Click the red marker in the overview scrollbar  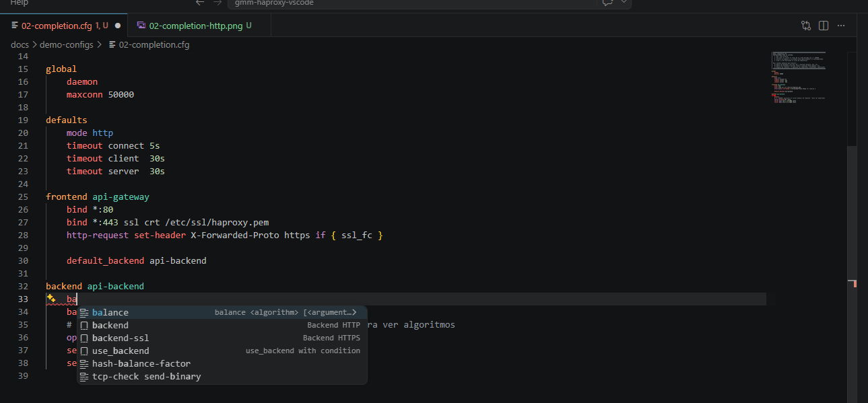click(x=854, y=283)
